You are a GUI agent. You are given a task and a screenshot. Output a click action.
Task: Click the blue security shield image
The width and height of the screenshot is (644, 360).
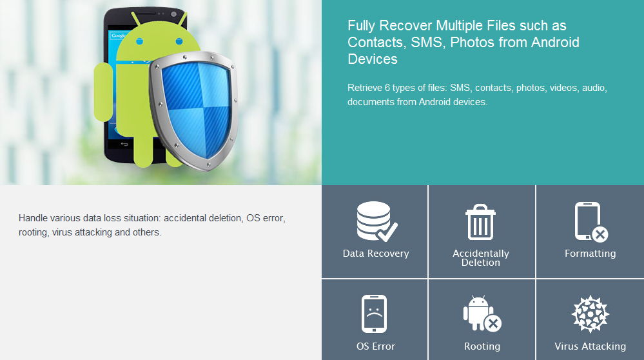[x=193, y=110]
